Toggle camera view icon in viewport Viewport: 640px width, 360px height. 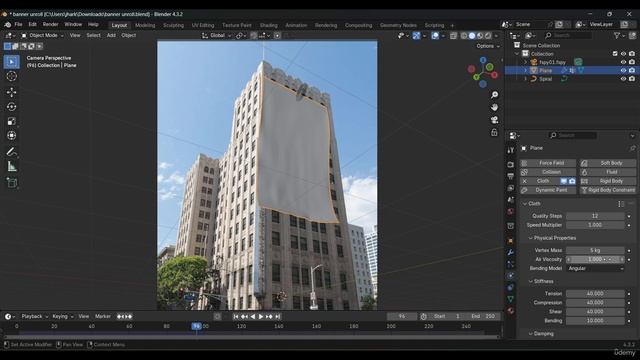494,120
